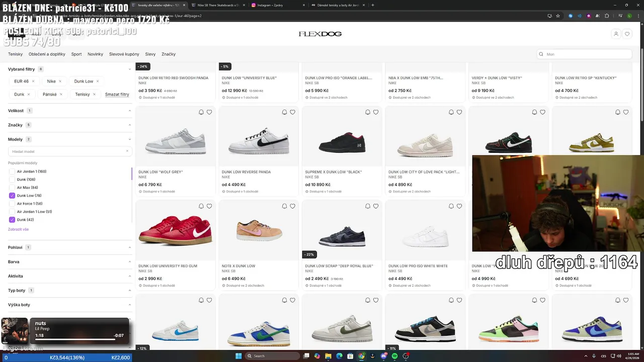Open Sport navigation item
Viewport: 644px width, 362px height.
tap(76, 54)
